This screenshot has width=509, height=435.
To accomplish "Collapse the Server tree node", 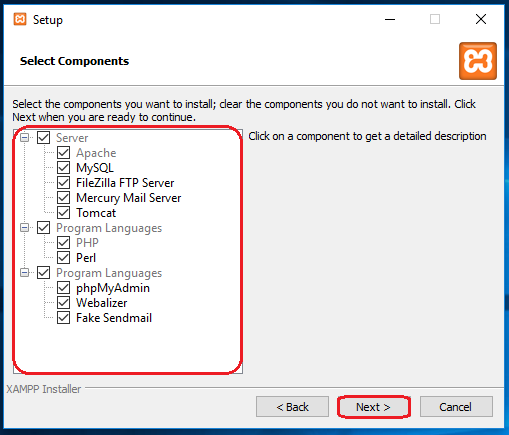I will tap(24, 137).
